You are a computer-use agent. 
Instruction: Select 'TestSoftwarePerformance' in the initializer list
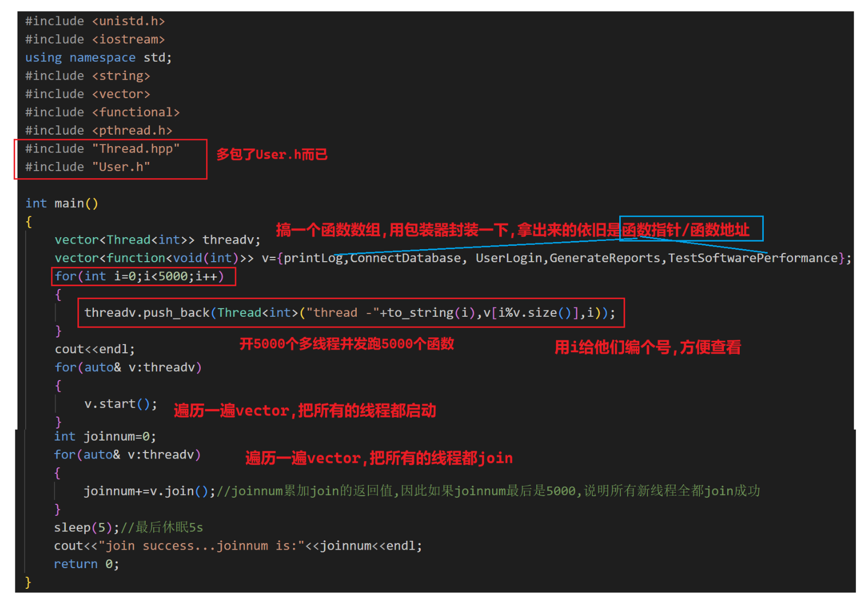pyautogui.click(x=753, y=258)
